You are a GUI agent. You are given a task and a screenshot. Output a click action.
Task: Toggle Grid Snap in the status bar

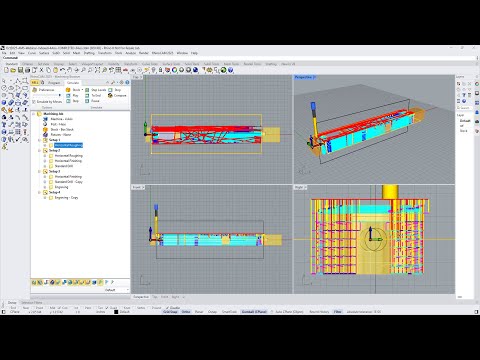click(x=170, y=312)
